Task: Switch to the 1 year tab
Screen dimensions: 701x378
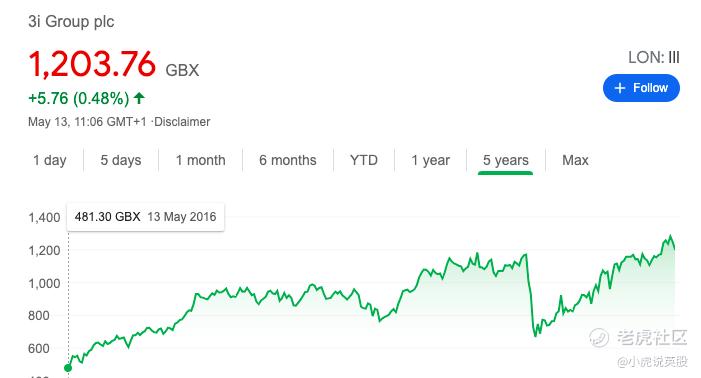Action: [430, 160]
